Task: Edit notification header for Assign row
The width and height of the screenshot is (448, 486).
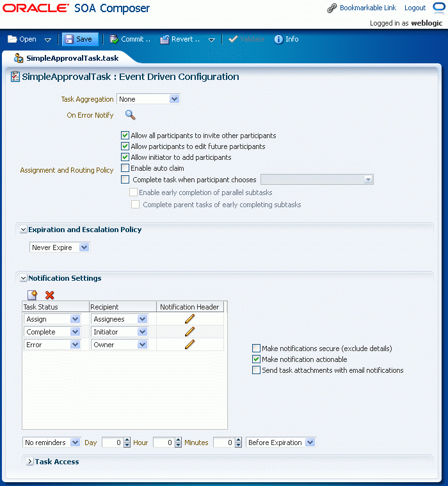Action: pos(189,318)
